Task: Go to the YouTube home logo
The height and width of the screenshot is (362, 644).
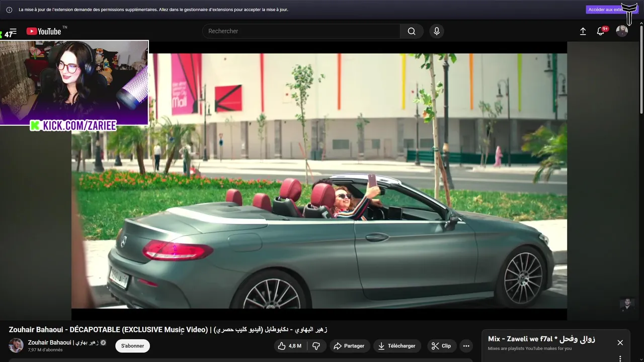Action: tap(44, 31)
